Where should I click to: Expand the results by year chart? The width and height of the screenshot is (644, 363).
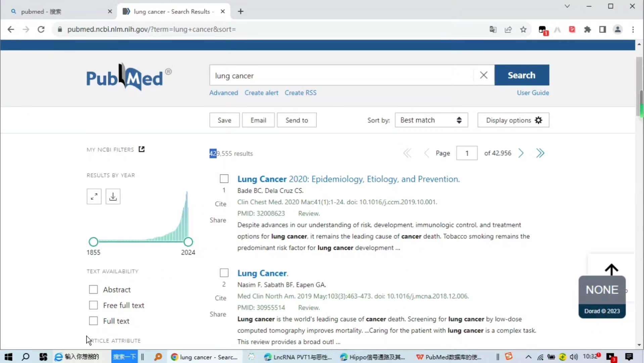[x=94, y=196]
